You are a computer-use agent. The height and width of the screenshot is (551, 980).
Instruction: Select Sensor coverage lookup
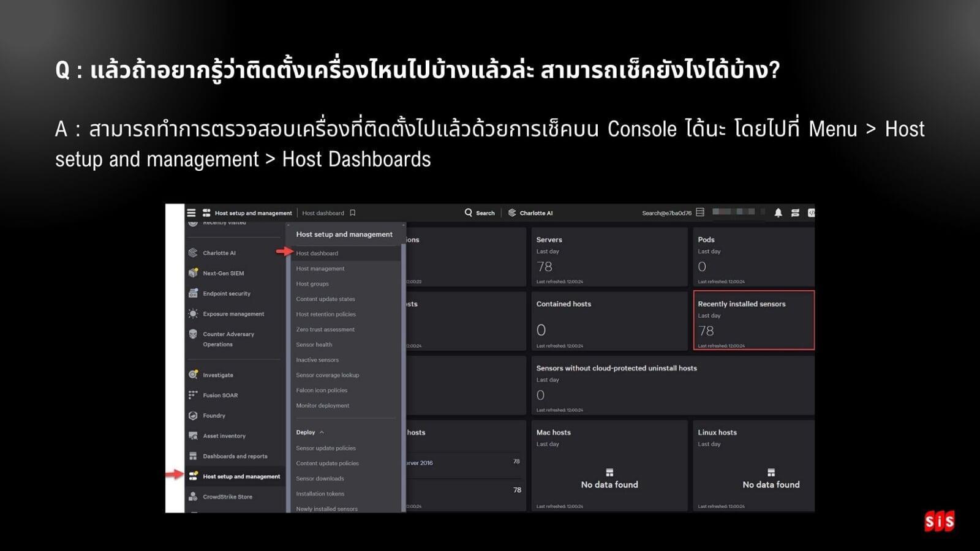point(328,375)
